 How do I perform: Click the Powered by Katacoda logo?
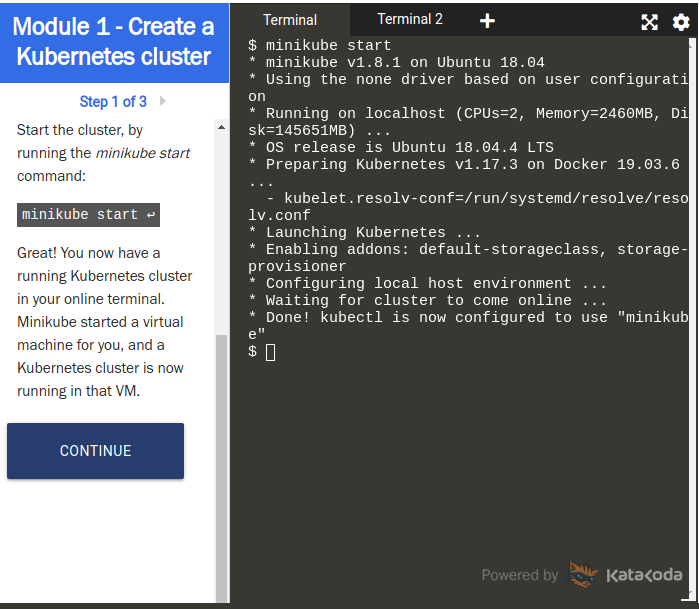[x=582, y=575]
